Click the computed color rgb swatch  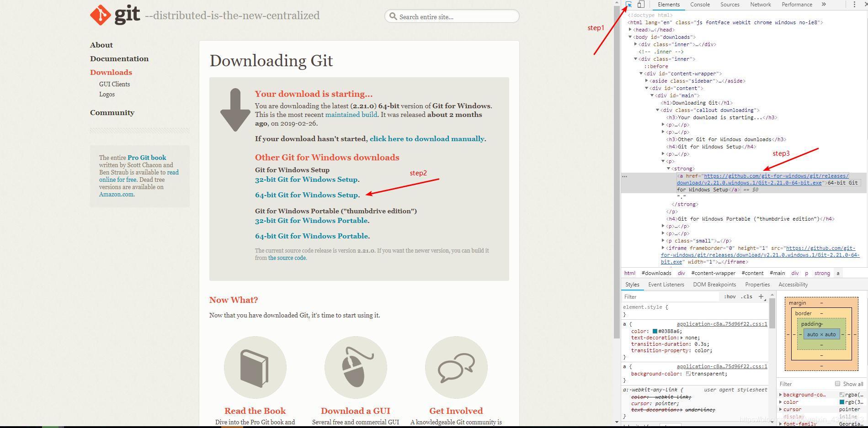[842, 402]
